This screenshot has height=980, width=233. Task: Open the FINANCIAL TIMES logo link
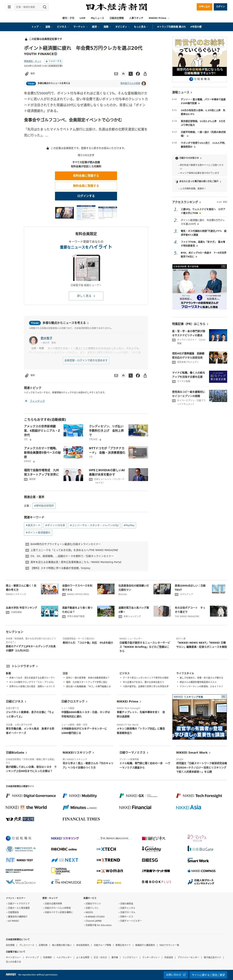tap(81, 819)
